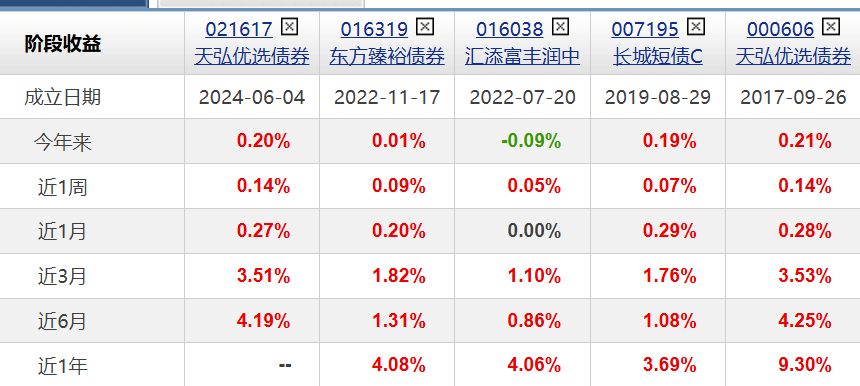Viewport: 860px width, 386px height.
Task: Open the 长城短债C fund name link
Action: coord(658,56)
